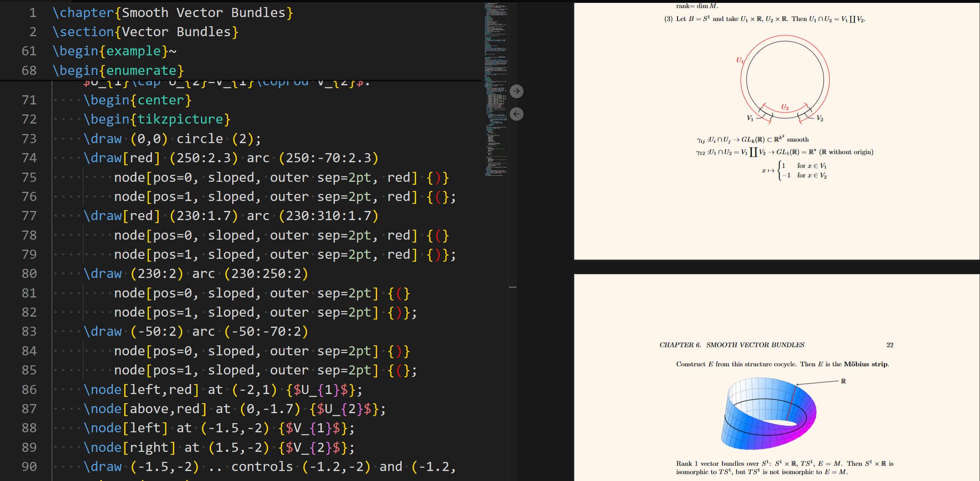980x481 pixels.
Task: Jump to sticky line \section{Vector Bundles}
Action: (145, 32)
